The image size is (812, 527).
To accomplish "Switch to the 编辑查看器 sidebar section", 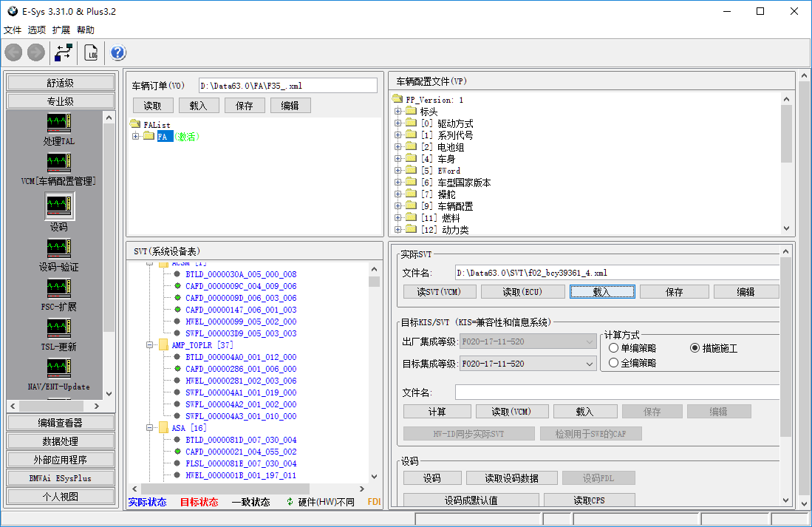I will coord(61,423).
